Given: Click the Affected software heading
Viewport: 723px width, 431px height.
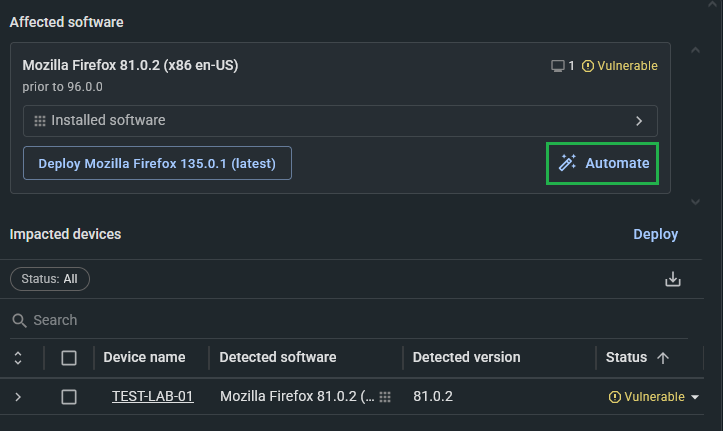Looking at the screenshot, I should pos(66,22).
